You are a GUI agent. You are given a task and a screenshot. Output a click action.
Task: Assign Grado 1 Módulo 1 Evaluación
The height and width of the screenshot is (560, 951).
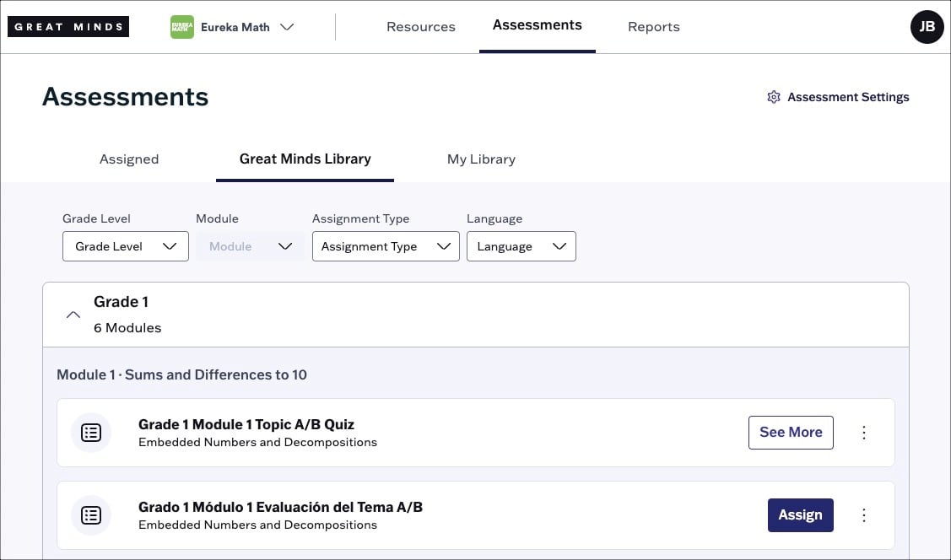(x=800, y=515)
